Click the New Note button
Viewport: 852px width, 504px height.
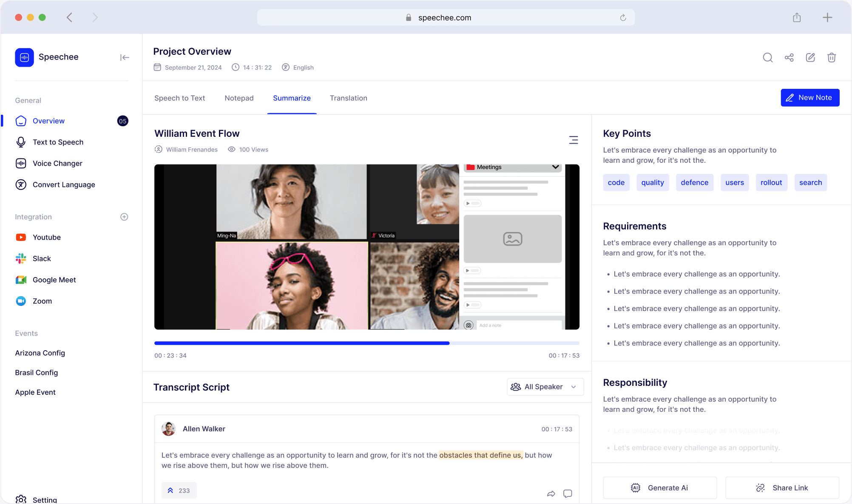809,98
